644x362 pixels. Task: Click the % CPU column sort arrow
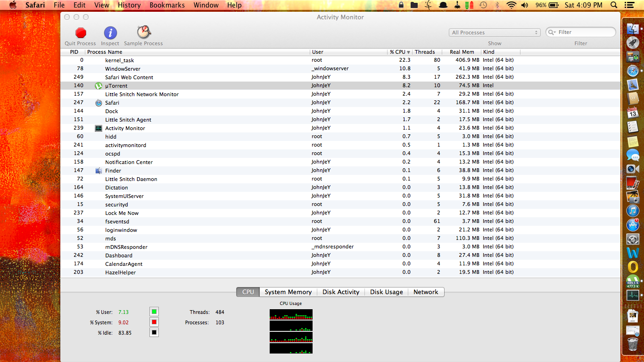point(409,52)
